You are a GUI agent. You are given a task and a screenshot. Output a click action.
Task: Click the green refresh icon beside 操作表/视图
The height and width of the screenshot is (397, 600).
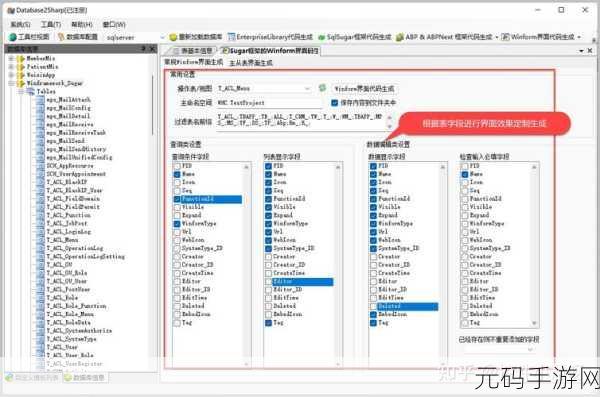coord(323,88)
